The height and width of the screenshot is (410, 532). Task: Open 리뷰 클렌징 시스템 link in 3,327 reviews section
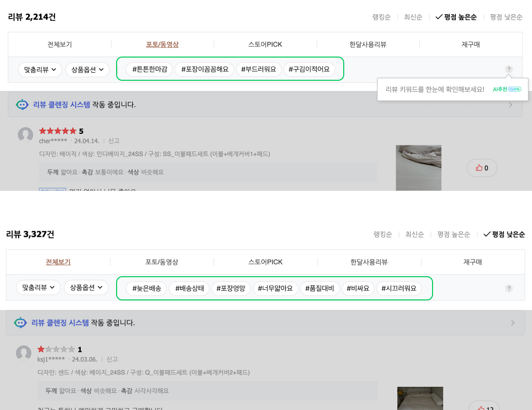pyautogui.click(x=60, y=323)
